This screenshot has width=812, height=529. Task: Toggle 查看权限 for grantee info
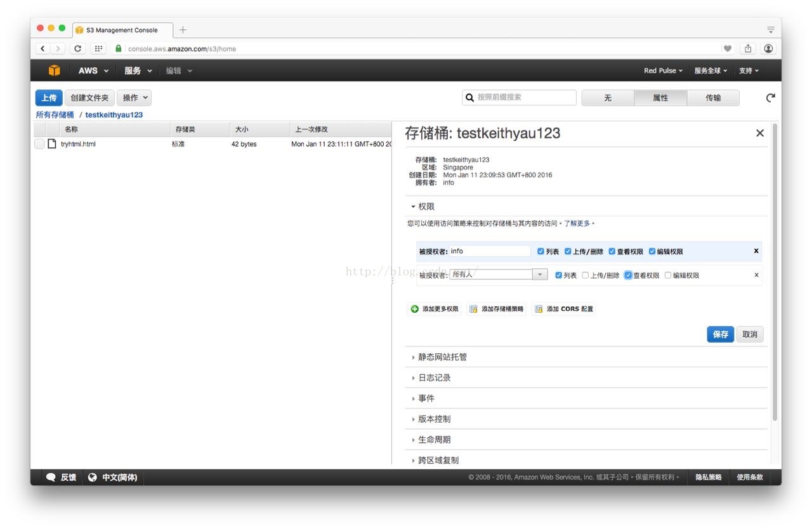click(x=612, y=251)
